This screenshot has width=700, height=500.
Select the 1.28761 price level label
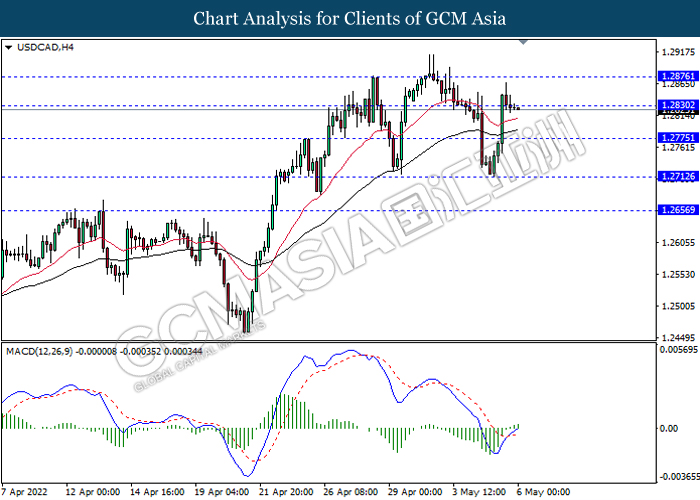pyautogui.click(x=678, y=76)
